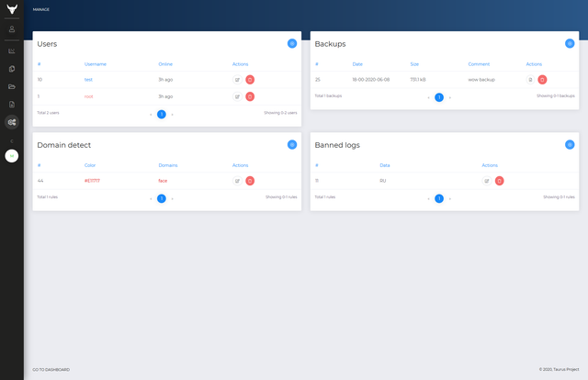This screenshot has width=588, height=380.
Task: Click the MANAGE header label
Action: (40, 9)
